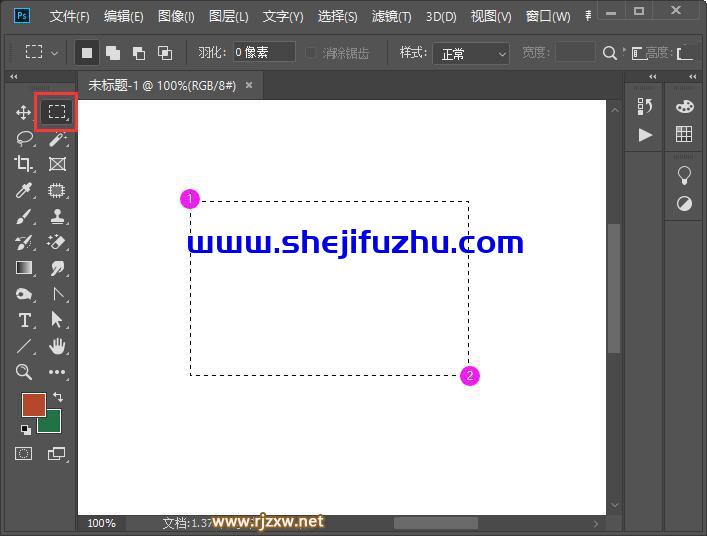Close the 未标题-1 document tab
The width and height of the screenshot is (707, 536).
pyautogui.click(x=249, y=85)
